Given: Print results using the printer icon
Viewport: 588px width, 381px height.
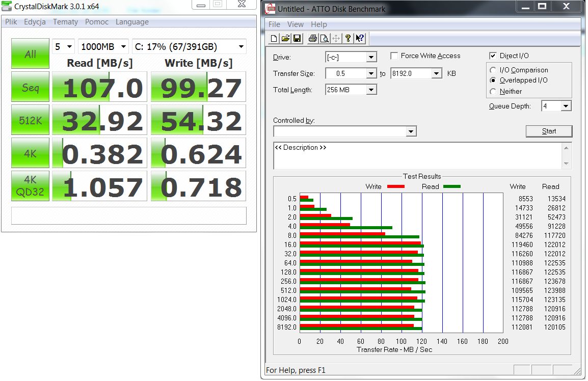Looking at the screenshot, I should [312, 38].
